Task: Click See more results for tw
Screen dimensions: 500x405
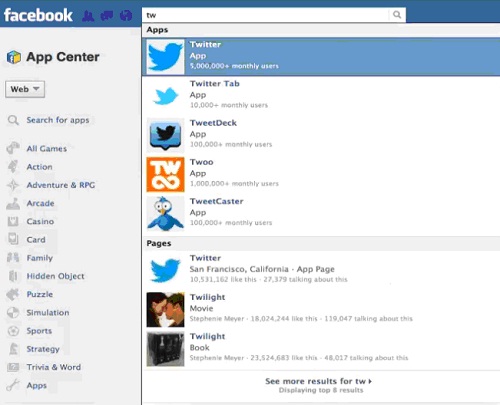Action: (x=318, y=381)
